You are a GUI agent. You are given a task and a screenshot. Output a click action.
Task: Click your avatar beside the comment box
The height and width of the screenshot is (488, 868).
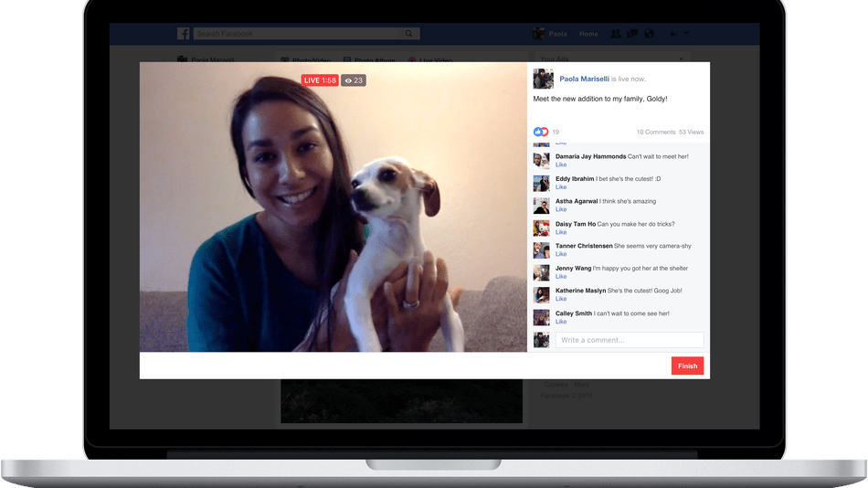coord(541,340)
